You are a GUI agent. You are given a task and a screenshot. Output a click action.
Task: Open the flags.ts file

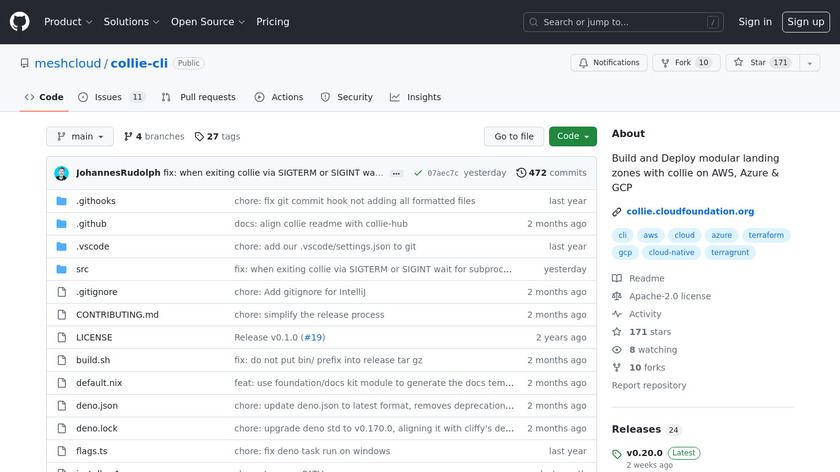point(92,451)
